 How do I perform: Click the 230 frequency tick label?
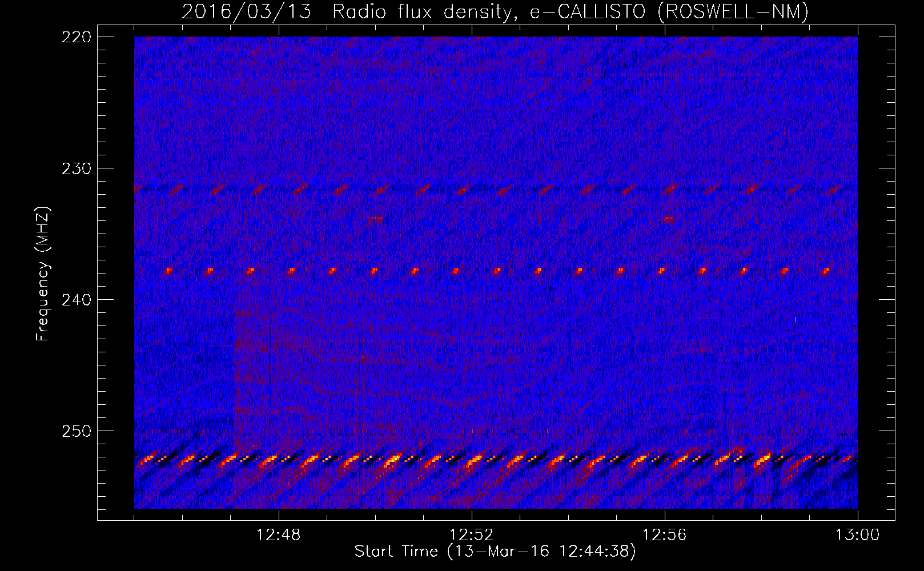[x=76, y=168]
